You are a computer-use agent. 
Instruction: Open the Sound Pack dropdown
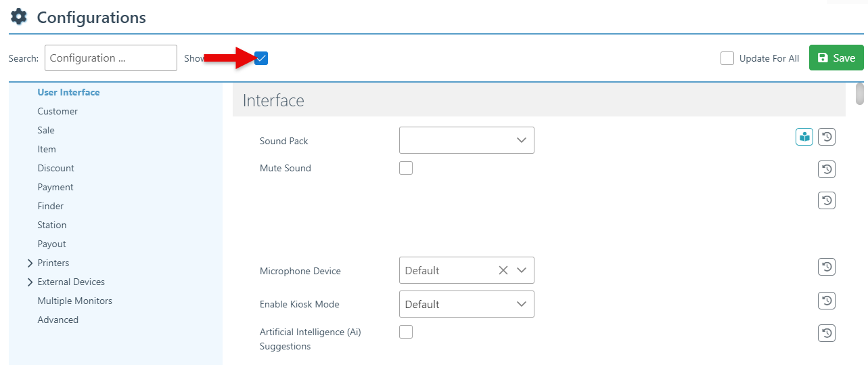[466, 140]
